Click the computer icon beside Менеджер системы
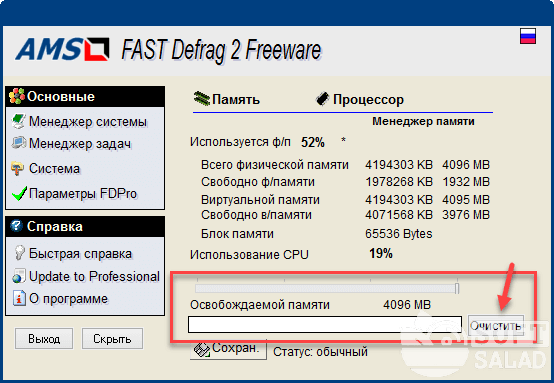The image size is (554, 383). 18,121
